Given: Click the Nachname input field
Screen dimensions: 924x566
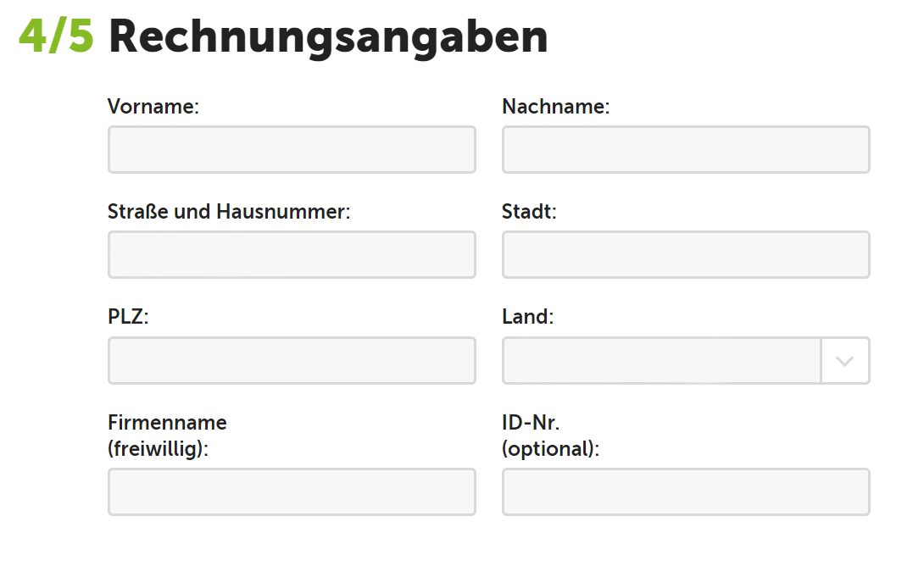Looking at the screenshot, I should click(686, 149).
